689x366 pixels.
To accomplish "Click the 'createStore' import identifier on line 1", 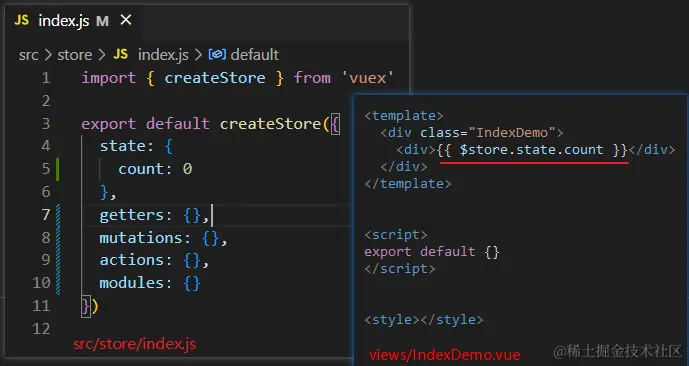I will click(x=215, y=78).
